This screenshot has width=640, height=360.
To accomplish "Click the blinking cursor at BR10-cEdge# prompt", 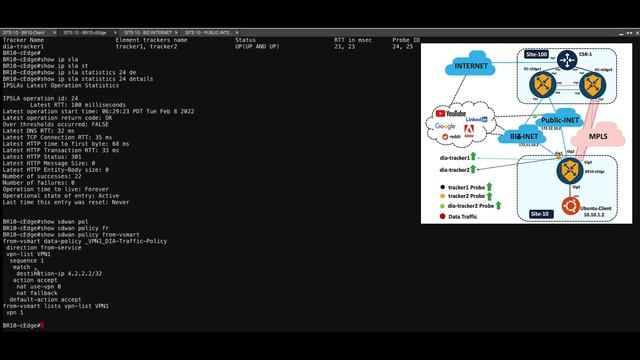I will [42, 325].
